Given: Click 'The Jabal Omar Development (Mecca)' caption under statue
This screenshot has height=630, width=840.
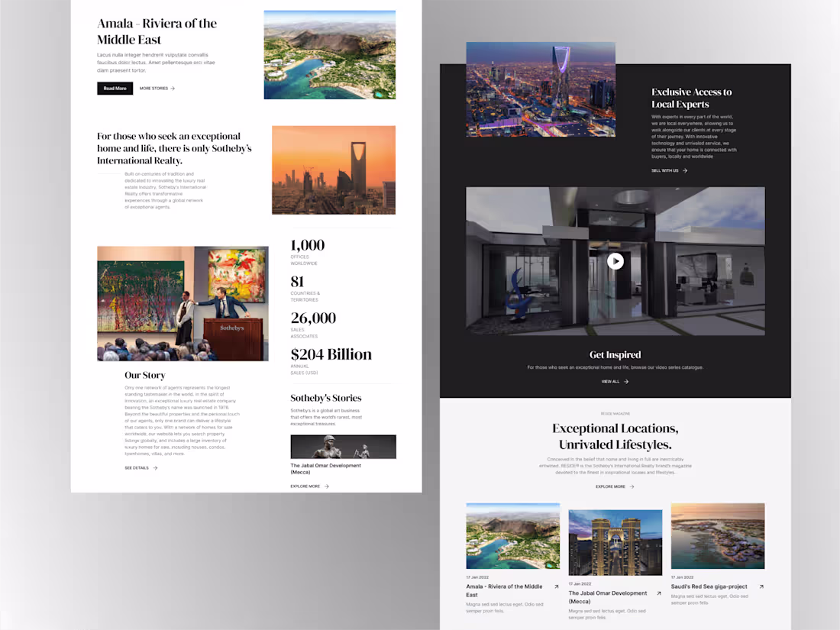Looking at the screenshot, I should pyautogui.click(x=326, y=469).
